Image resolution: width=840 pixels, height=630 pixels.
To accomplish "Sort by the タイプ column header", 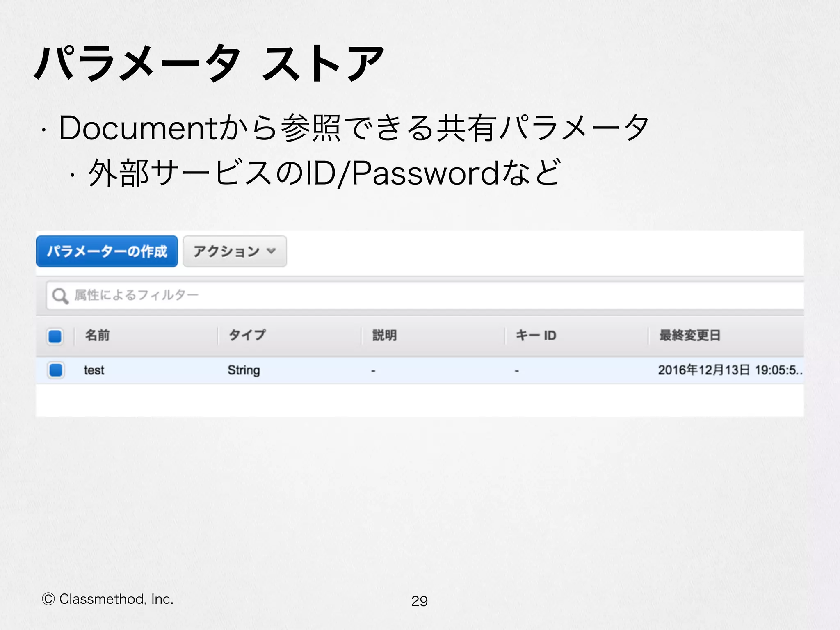I will click(x=247, y=336).
